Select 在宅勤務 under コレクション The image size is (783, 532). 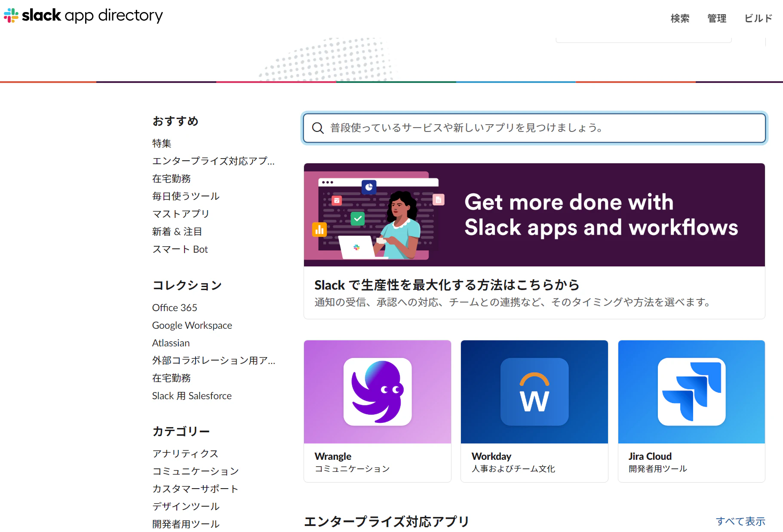171,378
